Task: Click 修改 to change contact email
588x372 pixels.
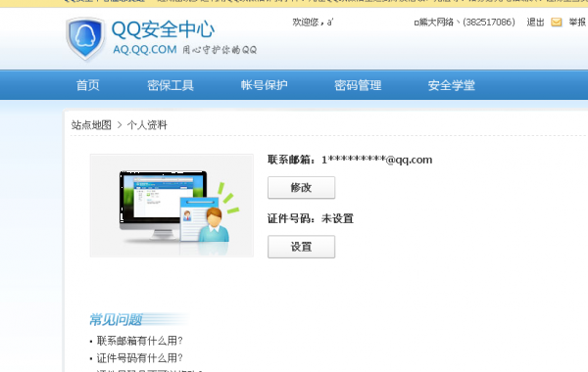Action: [x=301, y=188]
